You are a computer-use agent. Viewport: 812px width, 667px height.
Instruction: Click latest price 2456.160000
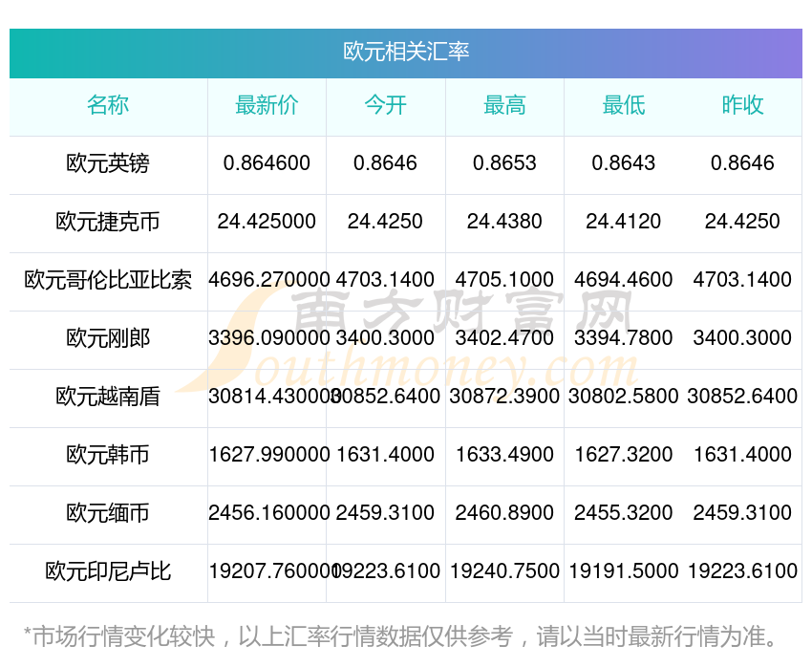pyautogui.click(x=268, y=513)
